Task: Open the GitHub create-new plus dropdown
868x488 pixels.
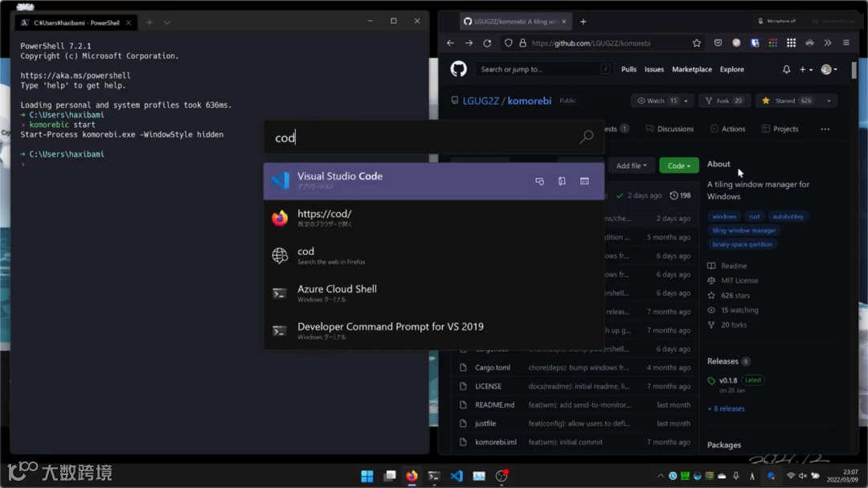Action: pos(805,69)
